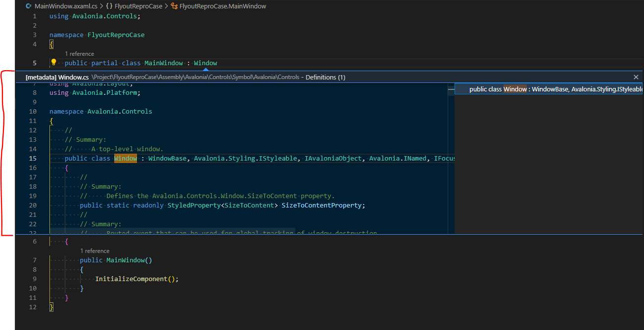Click the C# file icon in the breadcrumb
The height and width of the screenshot is (330, 644).
(x=28, y=6)
